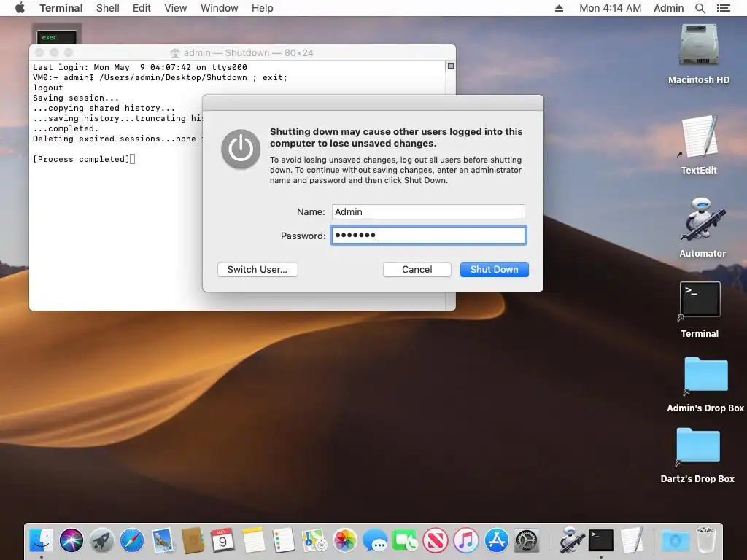
Task: Open Trash in the Dock
Action: coord(705,540)
